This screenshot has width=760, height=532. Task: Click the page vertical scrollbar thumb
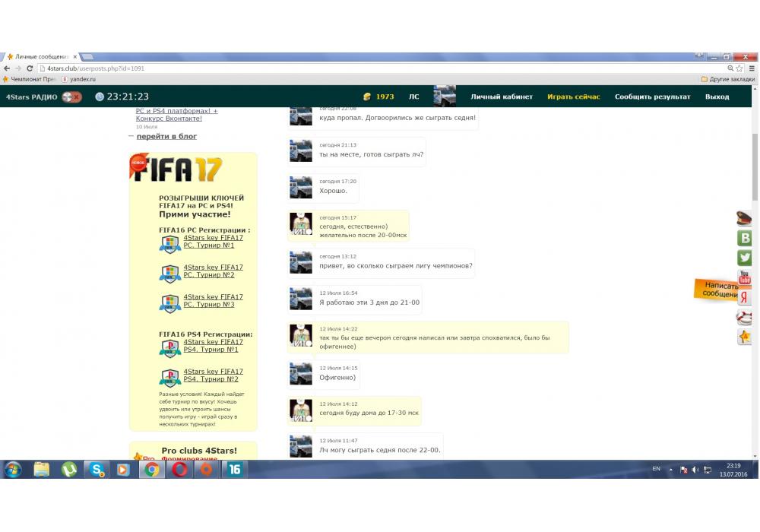coord(755,166)
